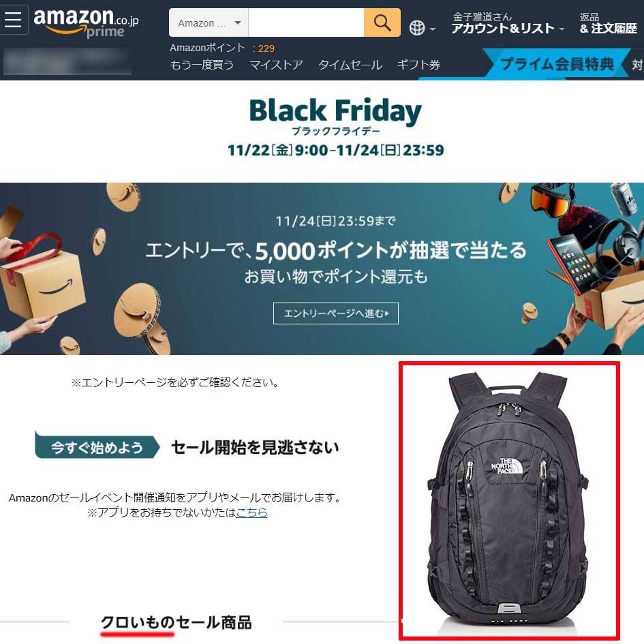Expand the アカウント&リスト menu
Viewport: 644px width, 644px height.
point(508,23)
